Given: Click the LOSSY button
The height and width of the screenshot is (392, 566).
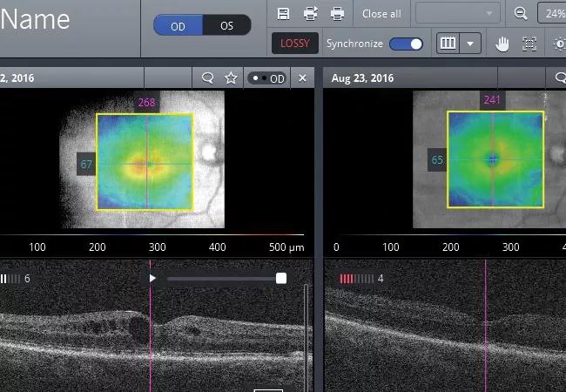Looking at the screenshot, I should point(294,44).
